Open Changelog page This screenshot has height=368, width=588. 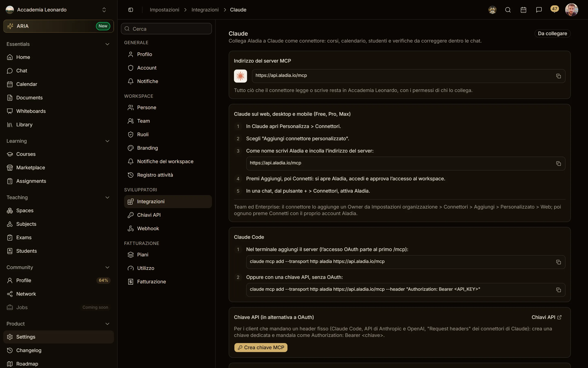tap(59, 350)
